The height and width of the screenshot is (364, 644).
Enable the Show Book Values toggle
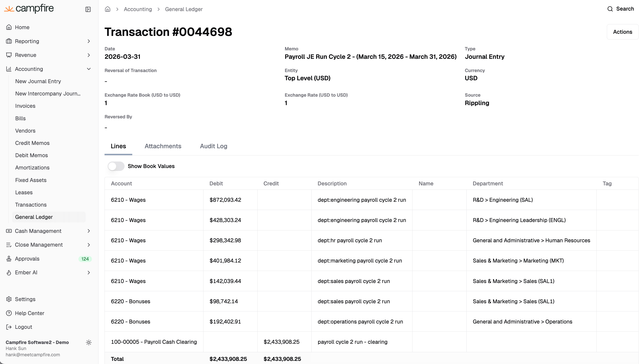click(116, 166)
